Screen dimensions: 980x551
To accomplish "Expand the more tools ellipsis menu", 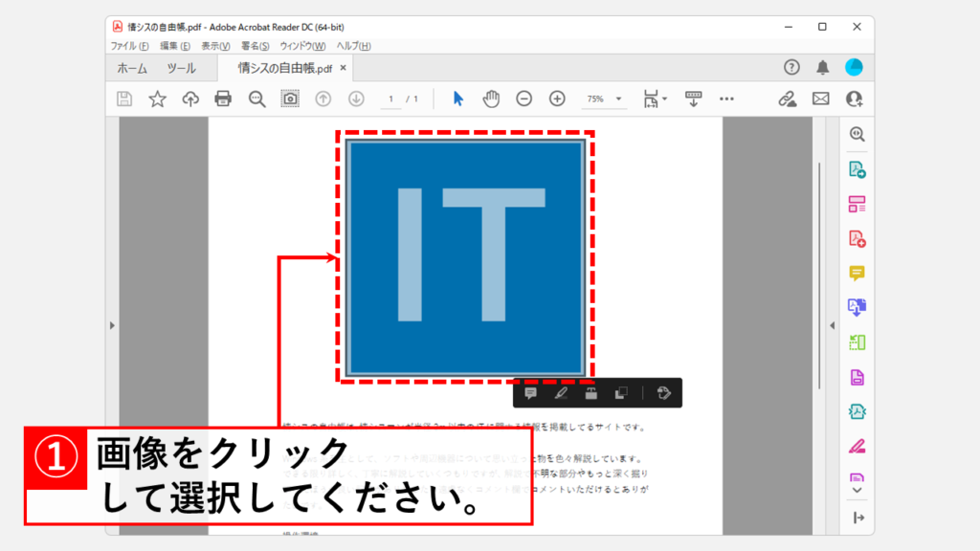I will click(x=725, y=99).
